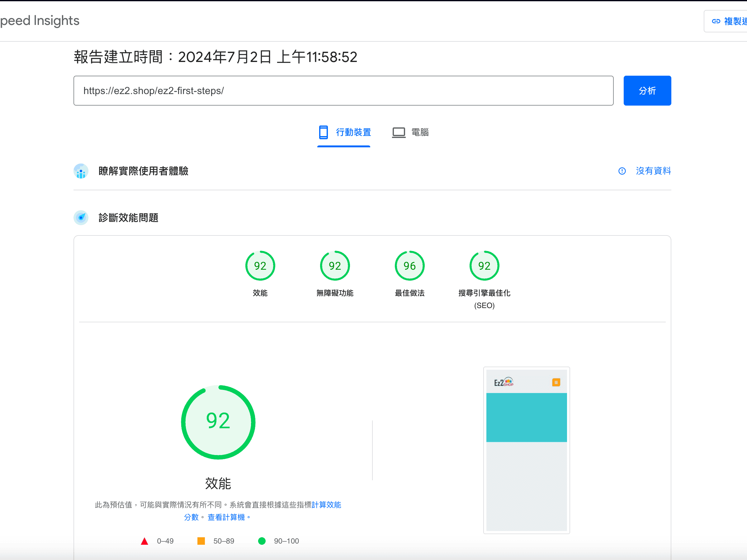Click the URL input field
Screen dimensions: 747x560
click(343, 91)
